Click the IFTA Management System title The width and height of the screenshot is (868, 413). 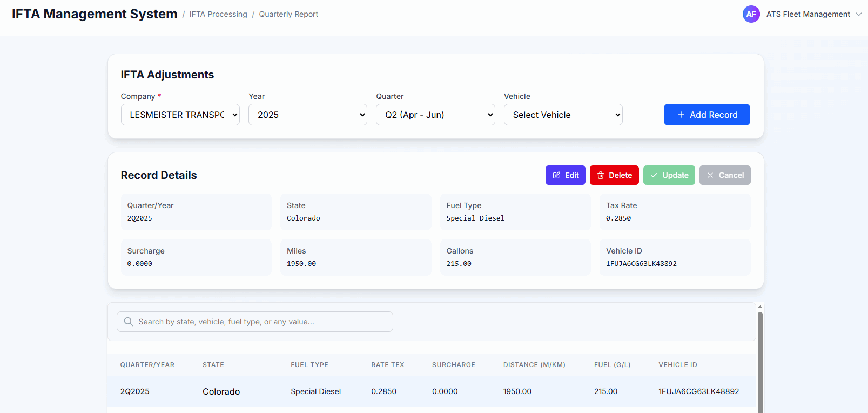pos(95,14)
